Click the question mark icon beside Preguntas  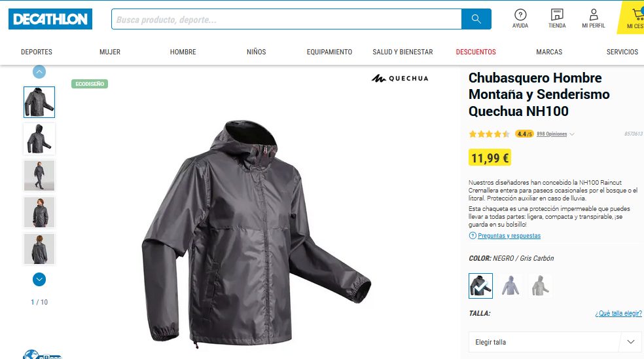point(473,236)
